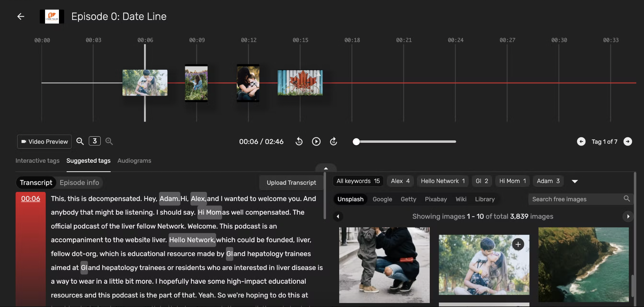Image resolution: width=644 pixels, height=307 pixels.
Task: Filter by the Adam keyword chip
Action: click(548, 181)
